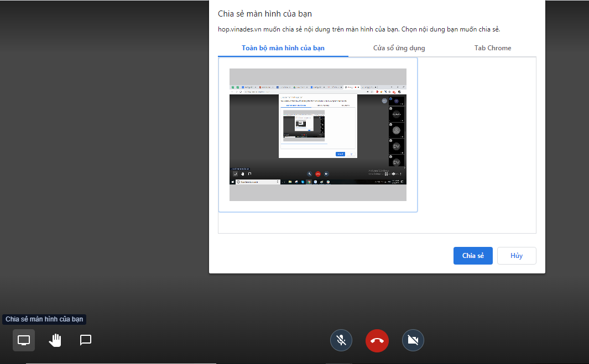The height and width of the screenshot is (364, 589).
Task: Click the hop.vinades.vn permission message text
Action: point(359,29)
